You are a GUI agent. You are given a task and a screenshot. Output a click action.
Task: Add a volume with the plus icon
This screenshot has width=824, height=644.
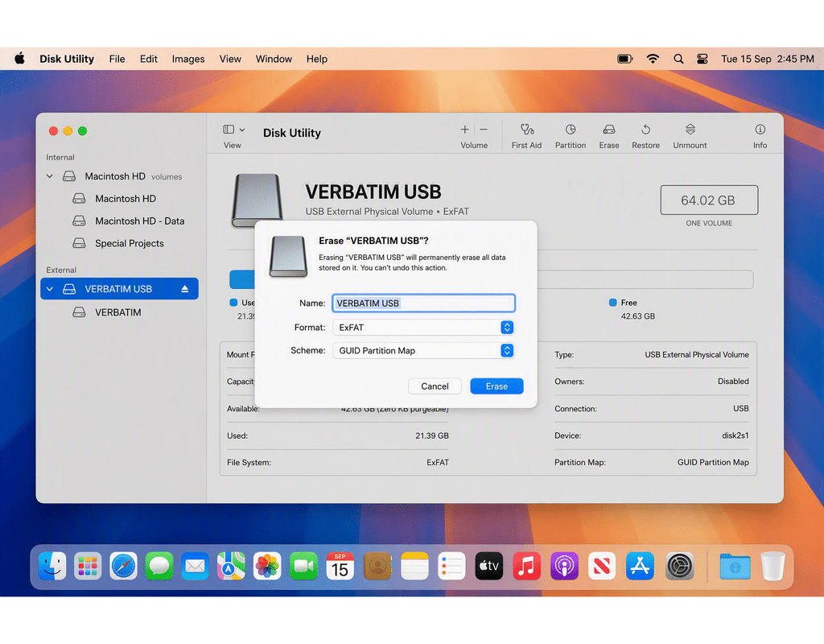pos(464,130)
